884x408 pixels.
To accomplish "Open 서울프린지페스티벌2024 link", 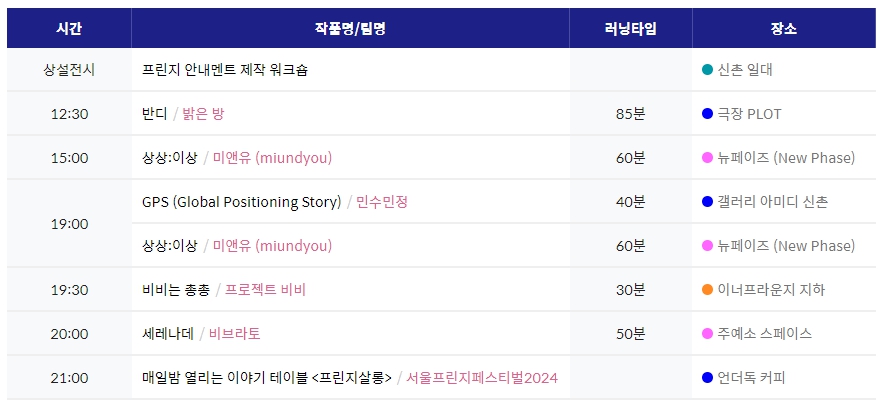I will 482,378.
